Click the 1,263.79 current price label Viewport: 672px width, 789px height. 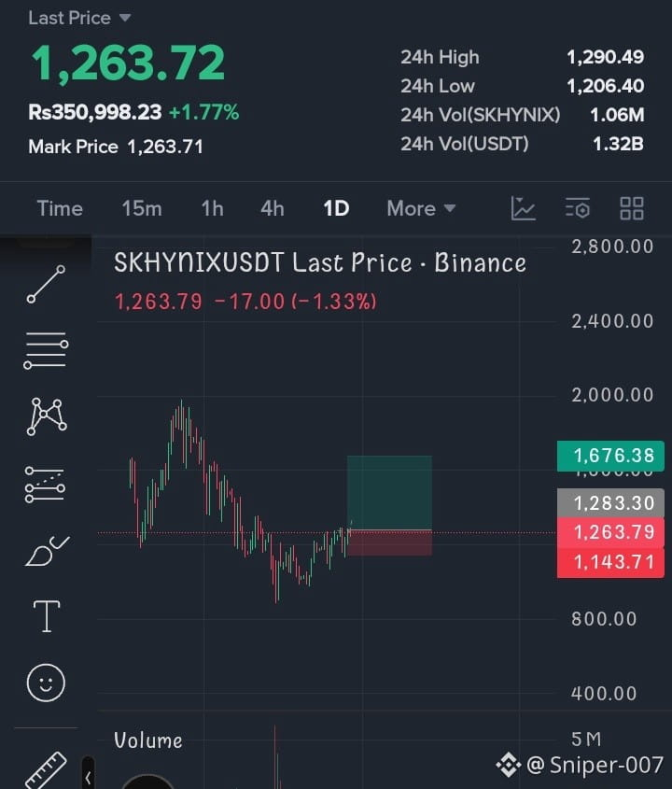click(610, 532)
